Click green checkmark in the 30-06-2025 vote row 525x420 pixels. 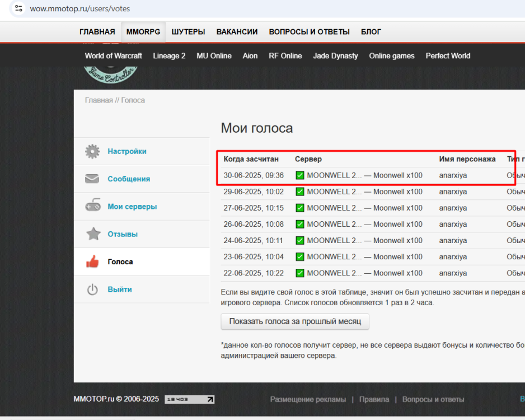(300, 175)
